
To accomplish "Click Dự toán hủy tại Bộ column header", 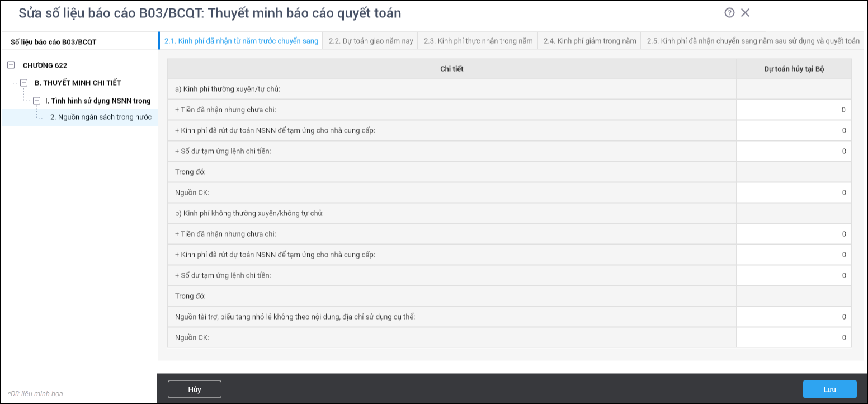I will click(x=794, y=69).
